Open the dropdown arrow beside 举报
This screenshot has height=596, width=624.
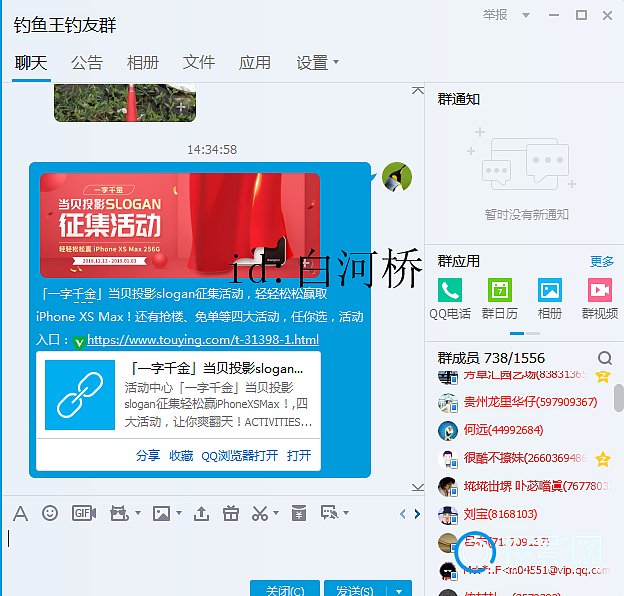coord(526,16)
